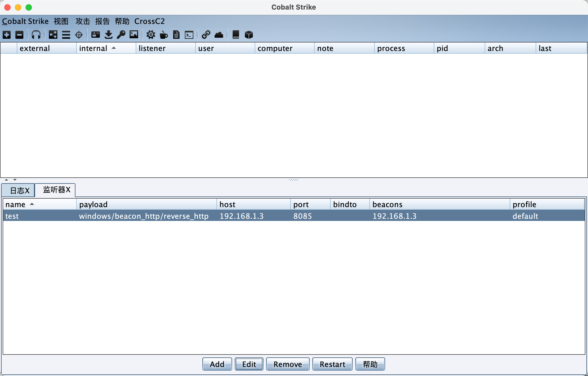The width and height of the screenshot is (588, 376).
Task: Open the CrossC2 menu
Action: [150, 21]
